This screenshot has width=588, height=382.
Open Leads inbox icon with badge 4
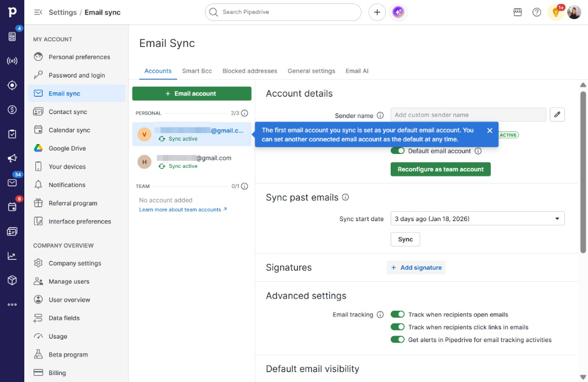[x=12, y=36]
